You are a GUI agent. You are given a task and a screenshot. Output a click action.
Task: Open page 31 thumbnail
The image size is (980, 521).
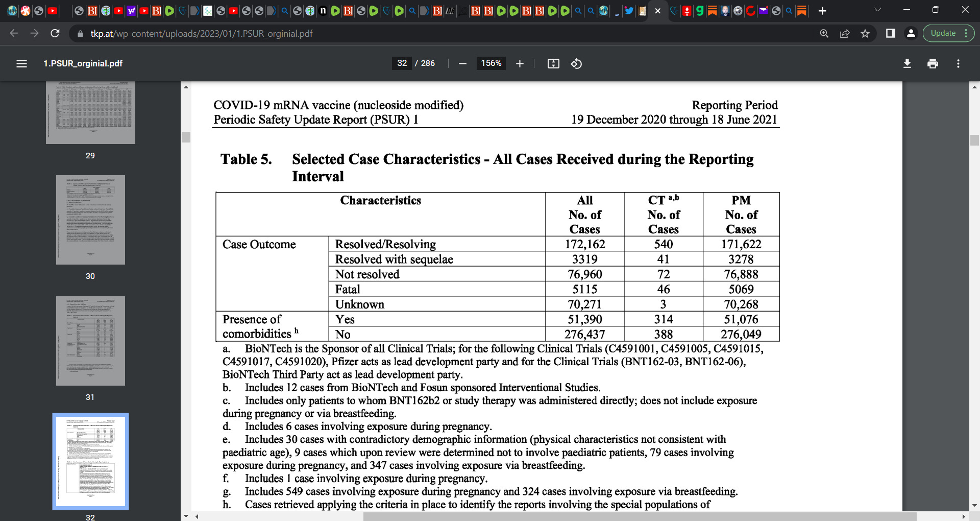90,341
